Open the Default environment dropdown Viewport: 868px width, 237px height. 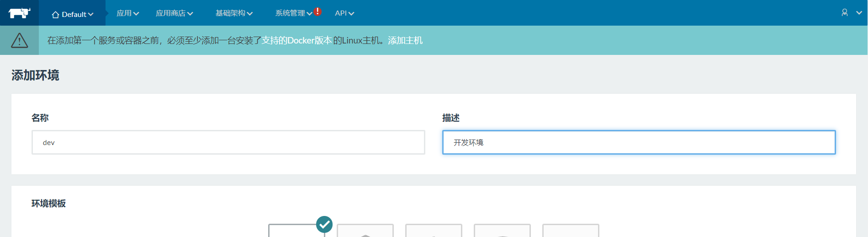point(73,14)
